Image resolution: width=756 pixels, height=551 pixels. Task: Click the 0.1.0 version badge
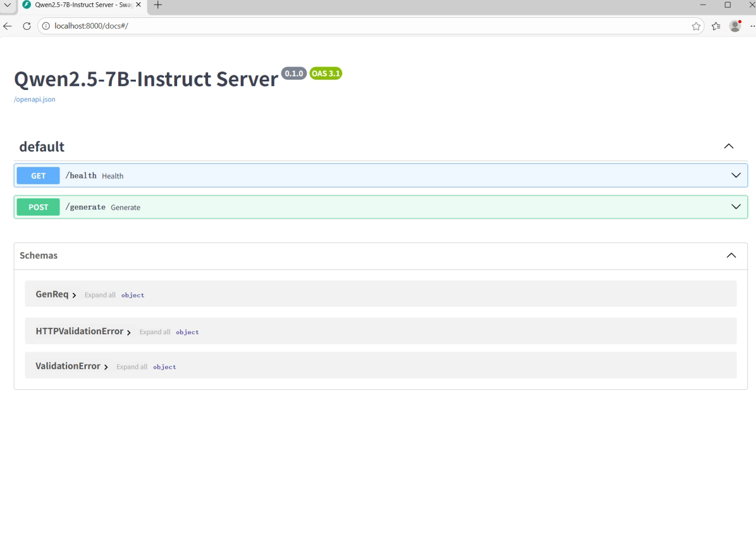[294, 73]
